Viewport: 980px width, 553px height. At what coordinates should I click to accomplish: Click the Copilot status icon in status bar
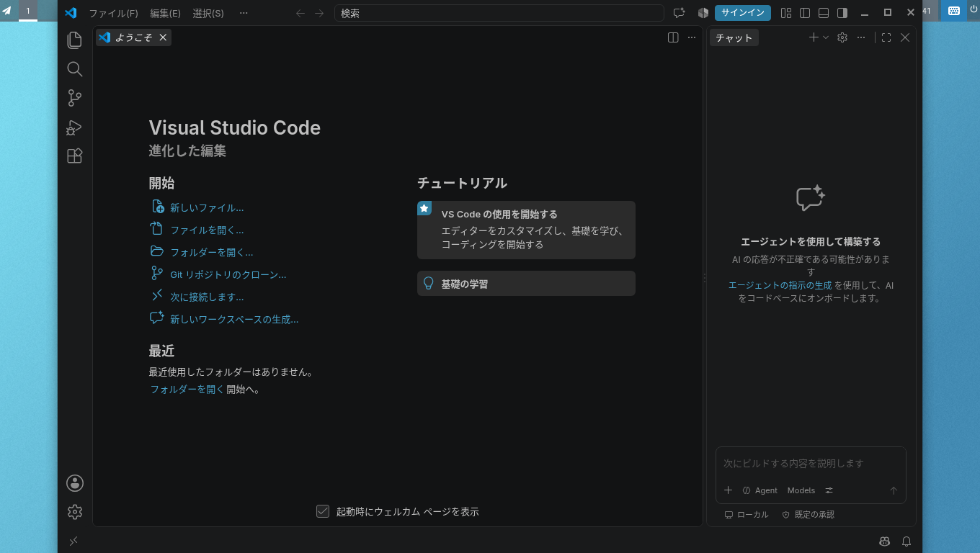pos(884,541)
